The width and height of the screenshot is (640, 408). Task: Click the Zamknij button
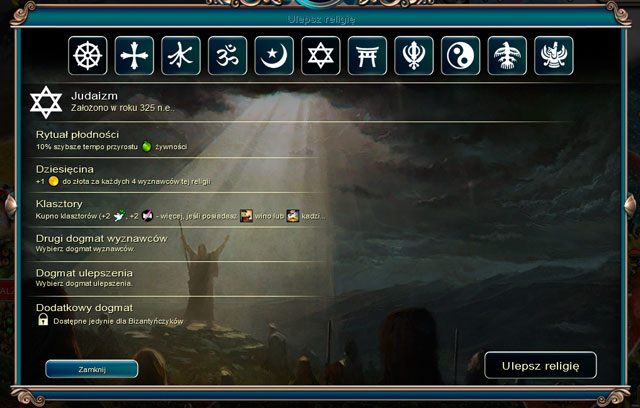click(92, 369)
